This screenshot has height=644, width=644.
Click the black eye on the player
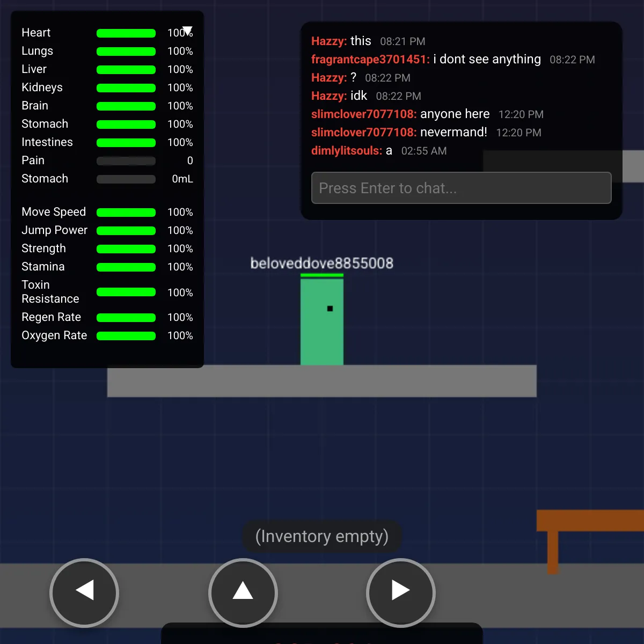click(330, 309)
